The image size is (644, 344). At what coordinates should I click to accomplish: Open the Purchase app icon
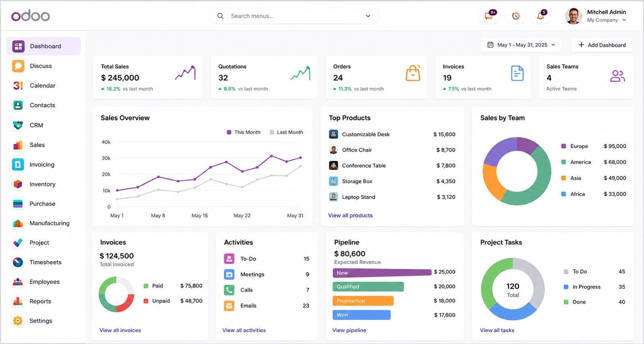pos(18,203)
